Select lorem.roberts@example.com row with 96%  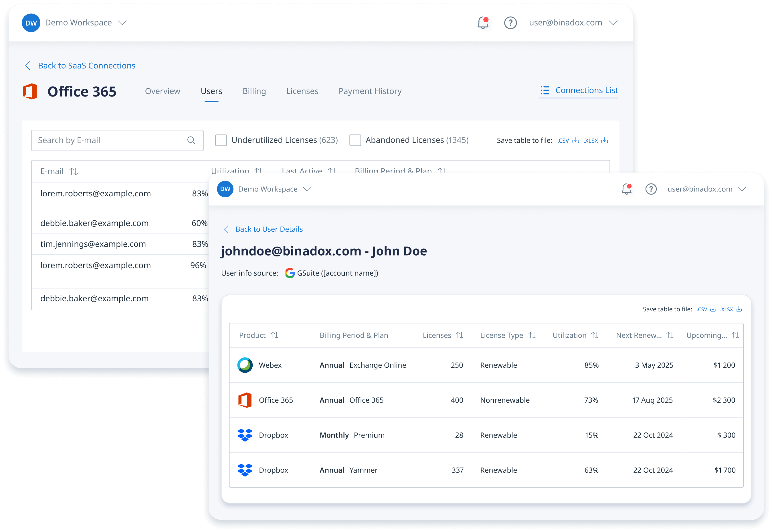[120, 271]
